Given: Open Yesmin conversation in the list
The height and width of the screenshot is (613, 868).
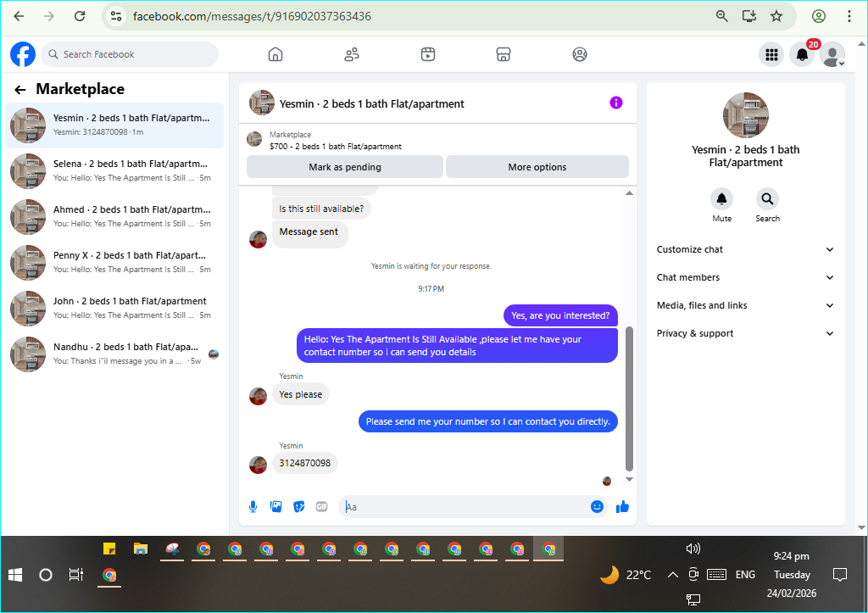Looking at the screenshot, I should (x=114, y=125).
